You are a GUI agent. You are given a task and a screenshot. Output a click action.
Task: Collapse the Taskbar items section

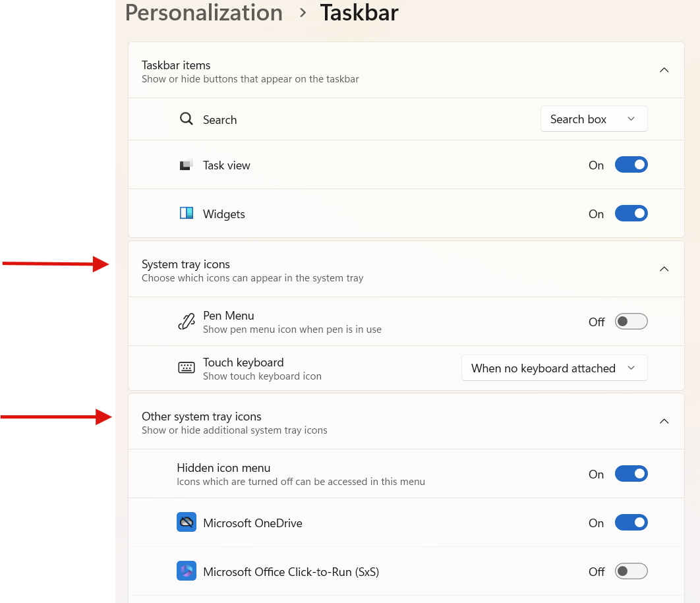coord(664,70)
